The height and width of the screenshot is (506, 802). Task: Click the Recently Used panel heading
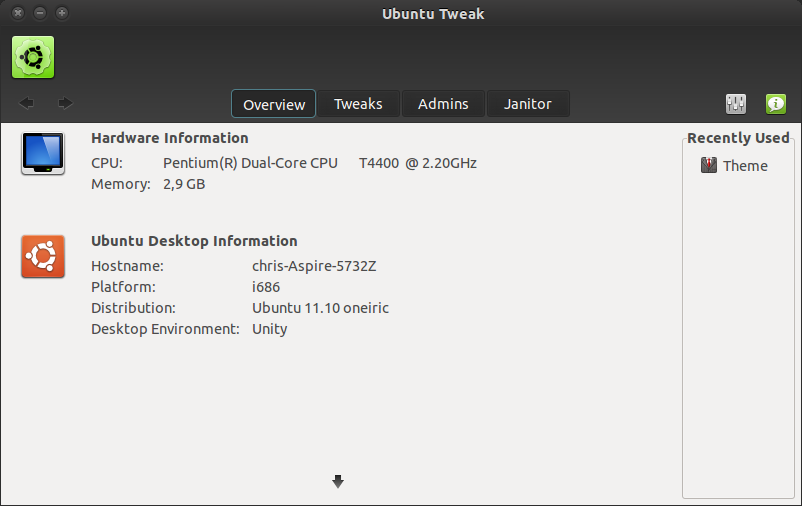coord(738,138)
